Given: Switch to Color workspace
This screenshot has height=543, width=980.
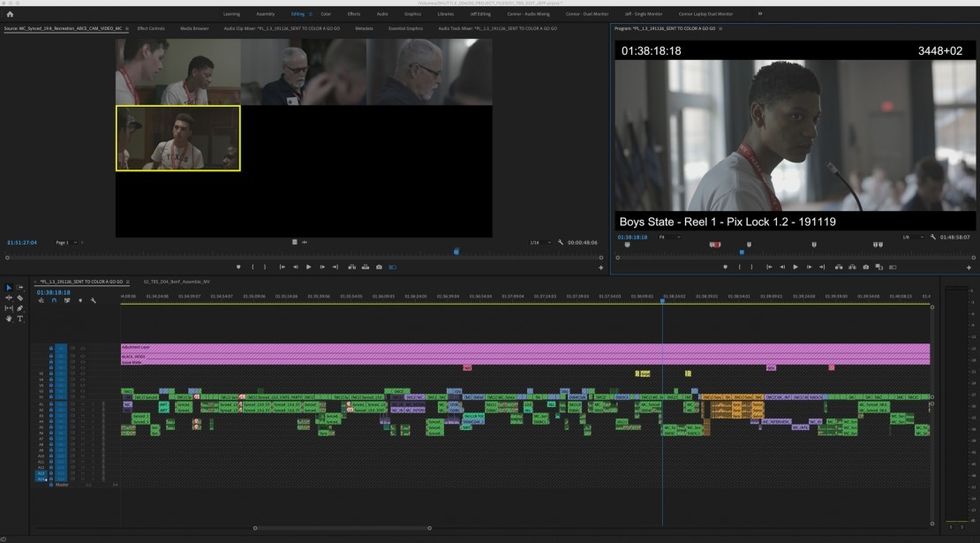Looking at the screenshot, I should [326, 14].
